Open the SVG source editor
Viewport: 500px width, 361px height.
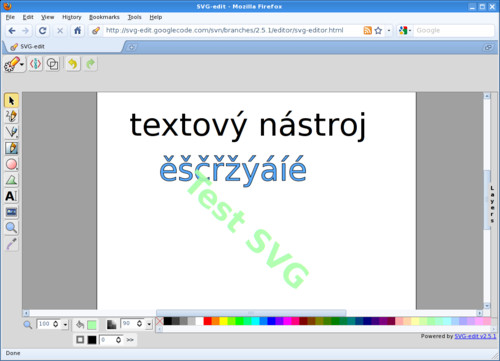click(35, 64)
